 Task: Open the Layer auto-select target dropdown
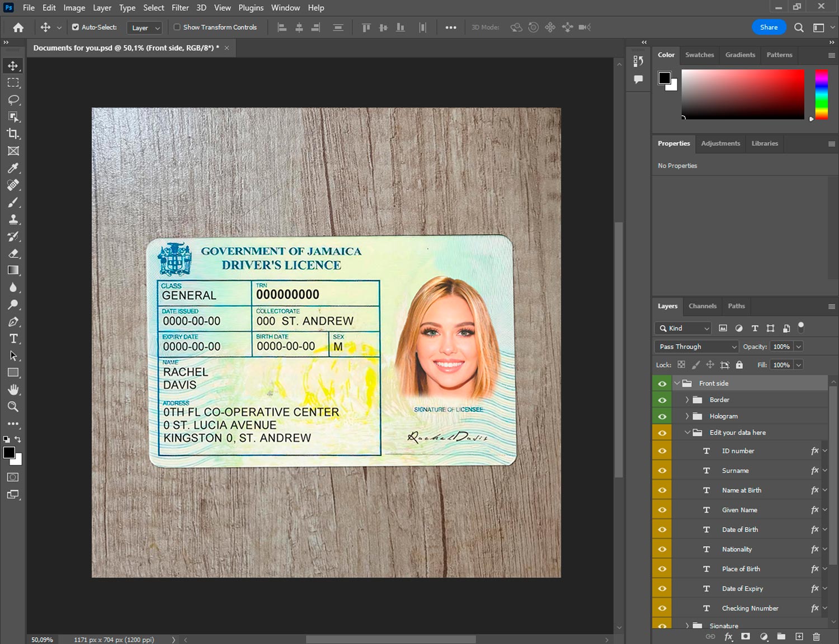click(145, 27)
